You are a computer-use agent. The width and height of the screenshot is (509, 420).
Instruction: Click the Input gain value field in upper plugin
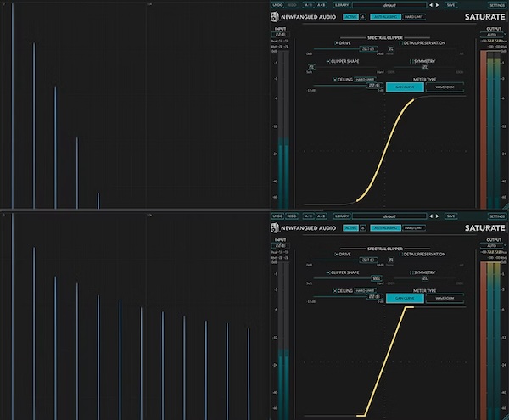click(280, 35)
